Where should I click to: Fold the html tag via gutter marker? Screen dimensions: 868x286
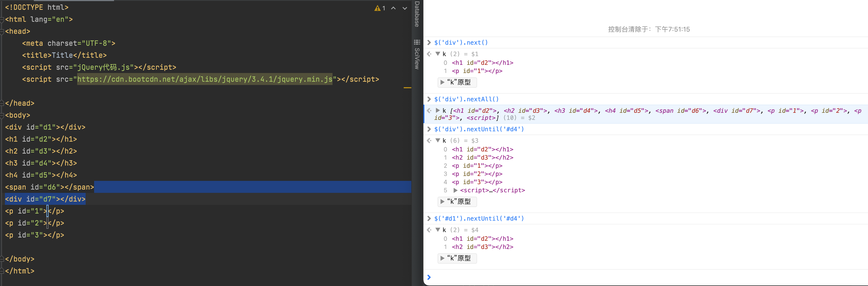pyautogui.click(x=2, y=20)
